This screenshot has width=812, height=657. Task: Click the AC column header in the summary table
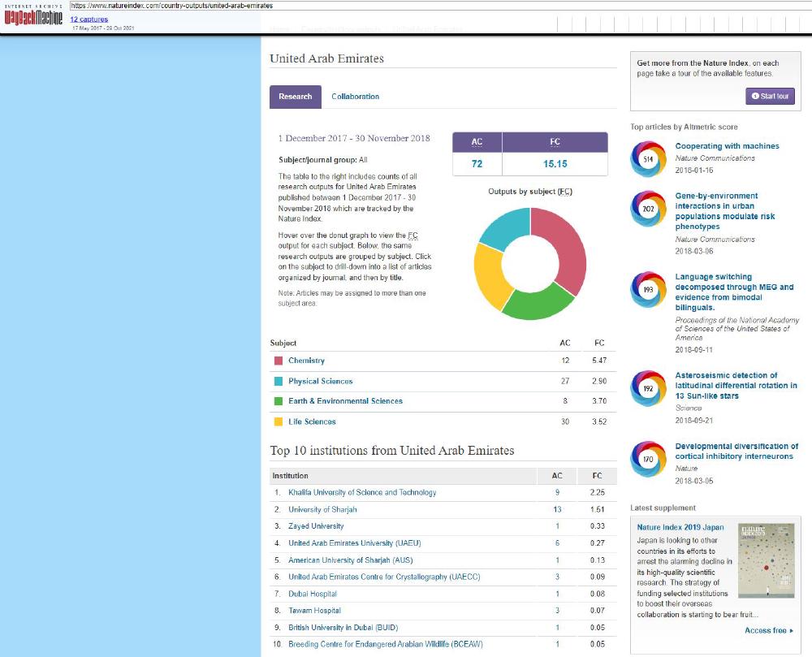[477, 142]
